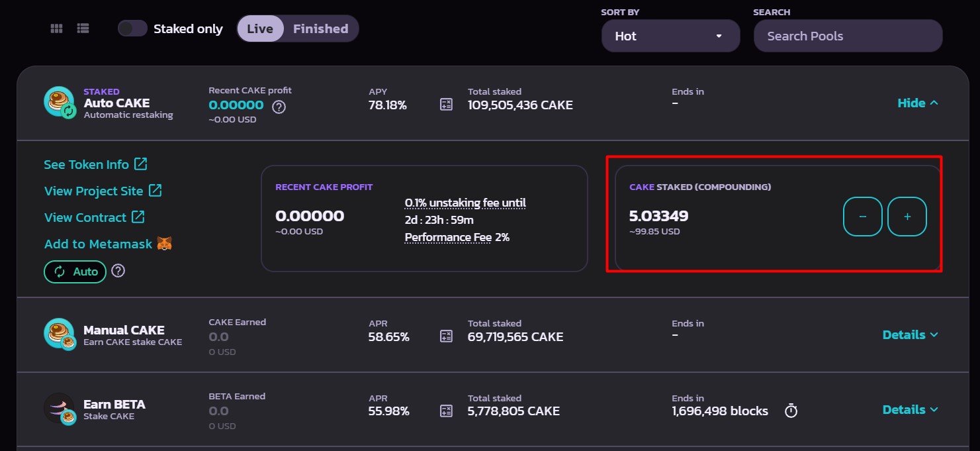This screenshot has width=980, height=451.
Task: Click the block countdown timer icon
Action: (791, 411)
